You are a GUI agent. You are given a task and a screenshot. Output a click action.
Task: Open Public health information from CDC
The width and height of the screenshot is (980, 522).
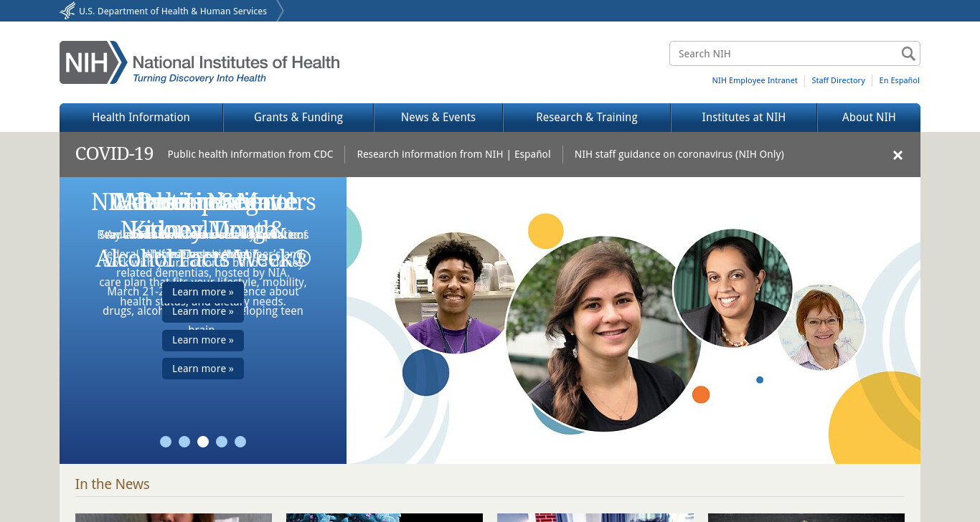(x=250, y=154)
